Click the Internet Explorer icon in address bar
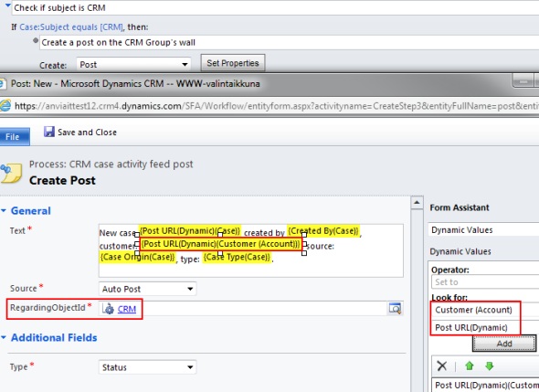The width and height of the screenshot is (539, 392). coord(5,105)
